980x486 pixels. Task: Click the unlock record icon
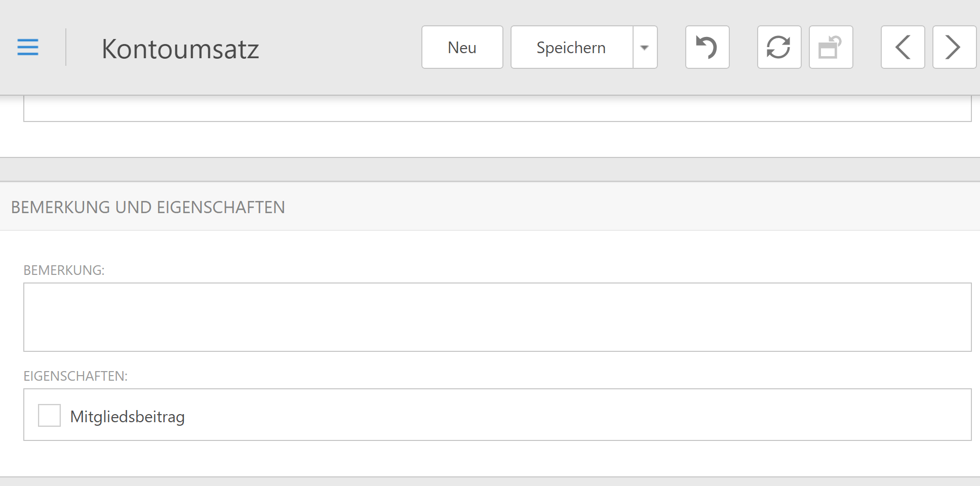(831, 47)
